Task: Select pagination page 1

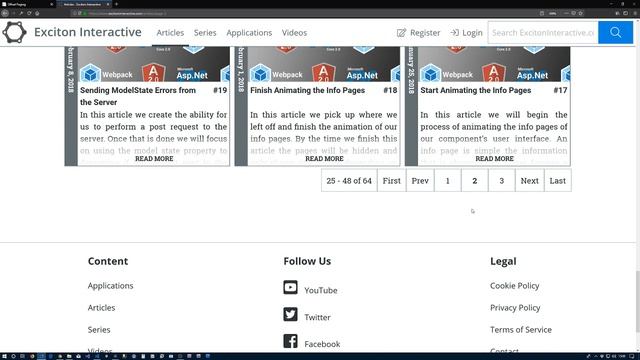Action: 448,180
